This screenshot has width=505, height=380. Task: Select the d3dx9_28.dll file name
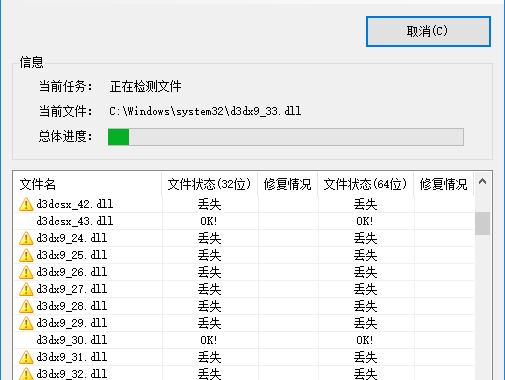tap(72, 306)
